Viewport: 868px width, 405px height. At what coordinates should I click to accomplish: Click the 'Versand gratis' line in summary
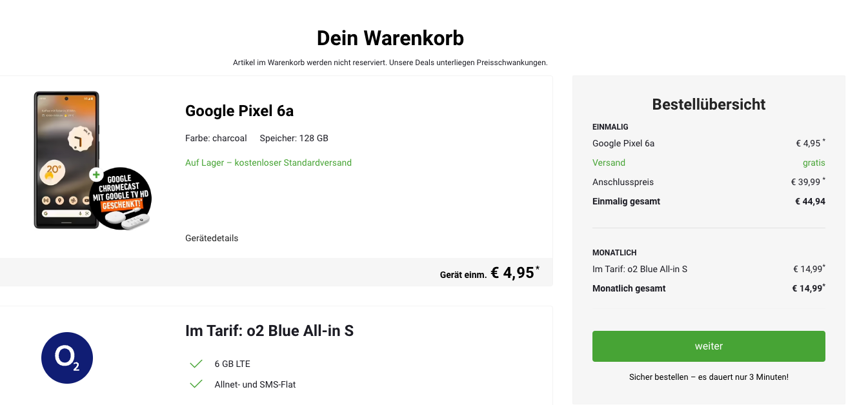pyautogui.click(x=709, y=163)
